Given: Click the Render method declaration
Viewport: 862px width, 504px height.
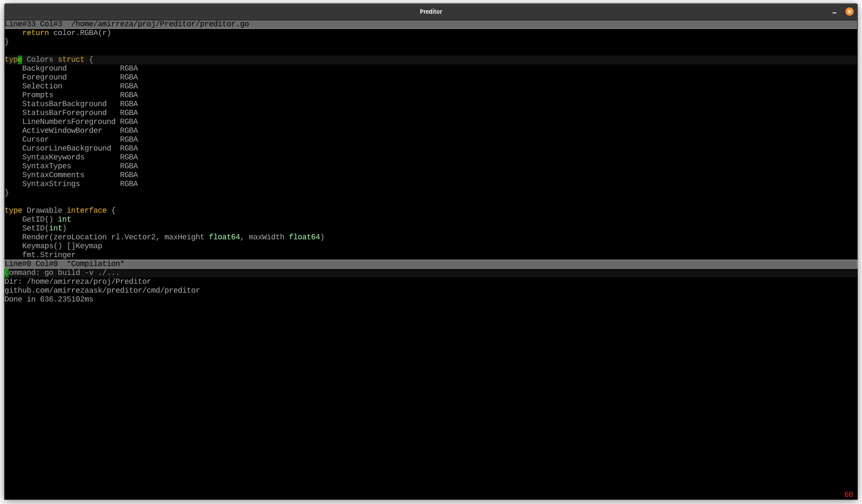Looking at the screenshot, I should click(35, 237).
